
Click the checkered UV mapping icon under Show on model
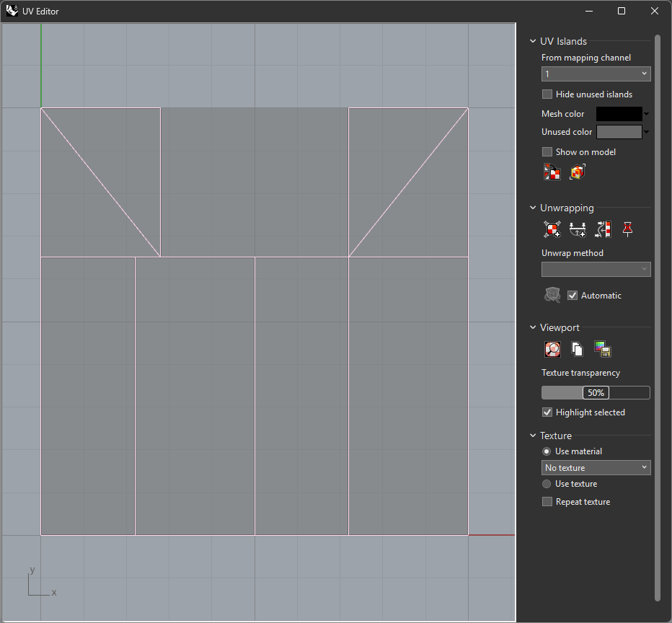[552, 172]
